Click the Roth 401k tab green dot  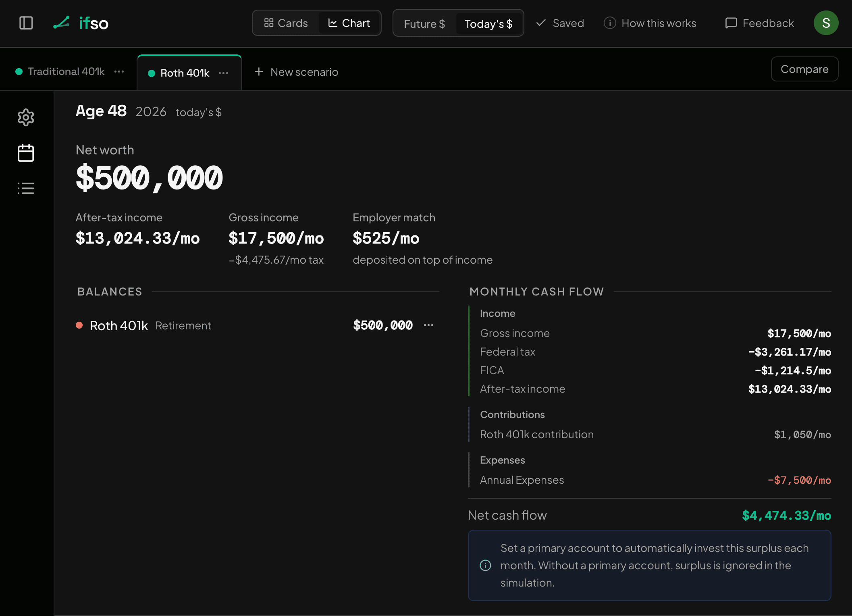click(152, 73)
